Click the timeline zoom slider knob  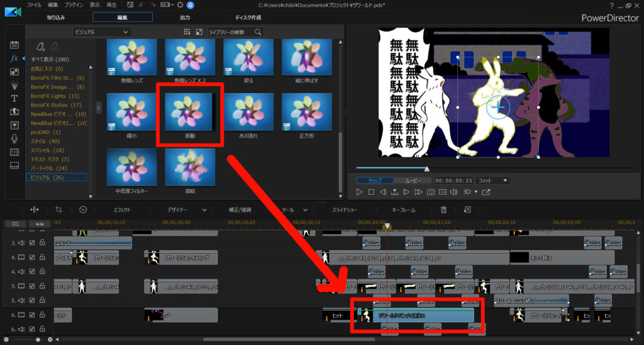[x=38, y=340]
